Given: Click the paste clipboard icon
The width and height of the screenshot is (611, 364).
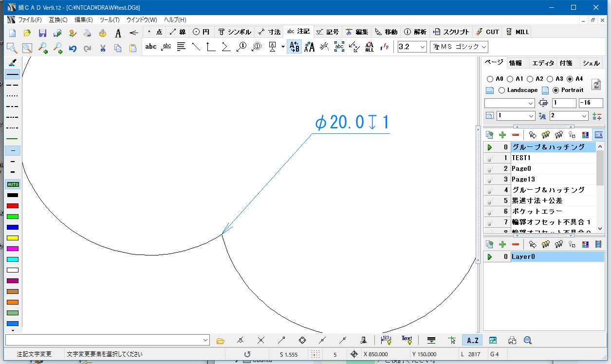Looking at the screenshot, I should (x=133, y=48).
